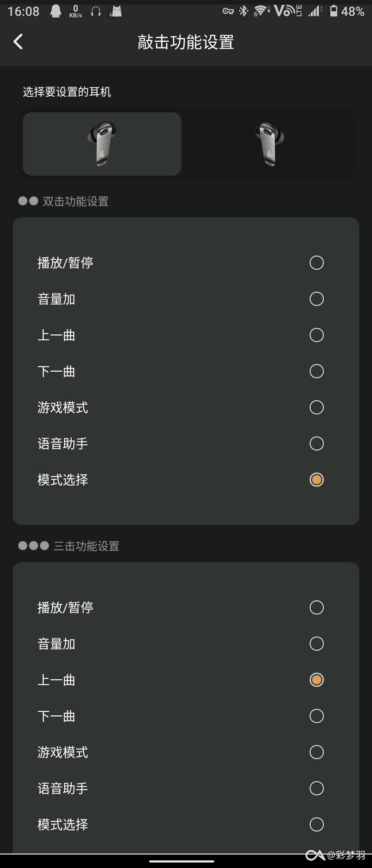The width and height of the screenshot is (372, 868).
Task: Pick 模式选择 in triple-tap section
Action: click(186, 825)
